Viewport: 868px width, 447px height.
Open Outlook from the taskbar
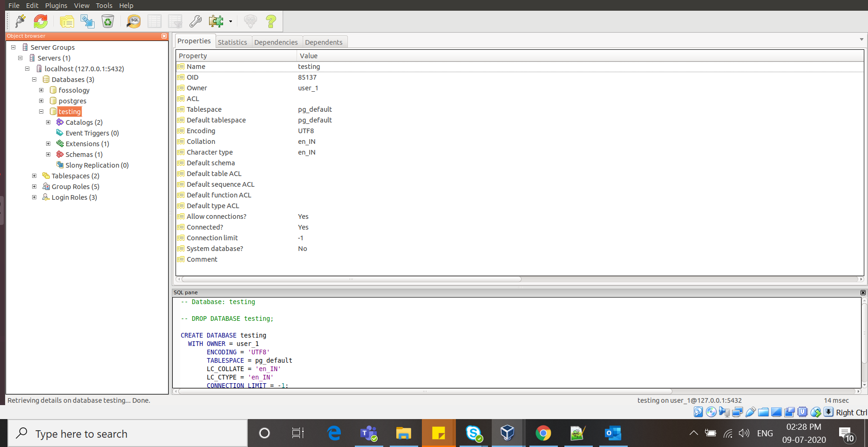pyautogui.click(x=613, y=433)
